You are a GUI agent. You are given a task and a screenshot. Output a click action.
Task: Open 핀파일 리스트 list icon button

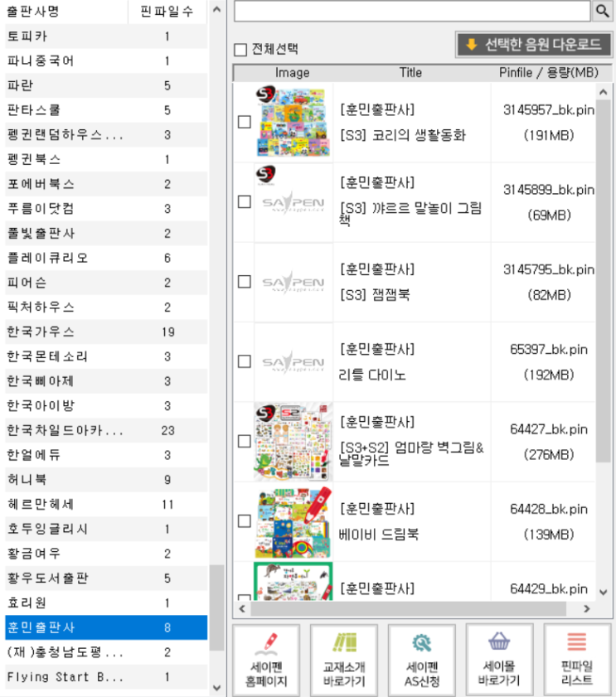point(577,660)
